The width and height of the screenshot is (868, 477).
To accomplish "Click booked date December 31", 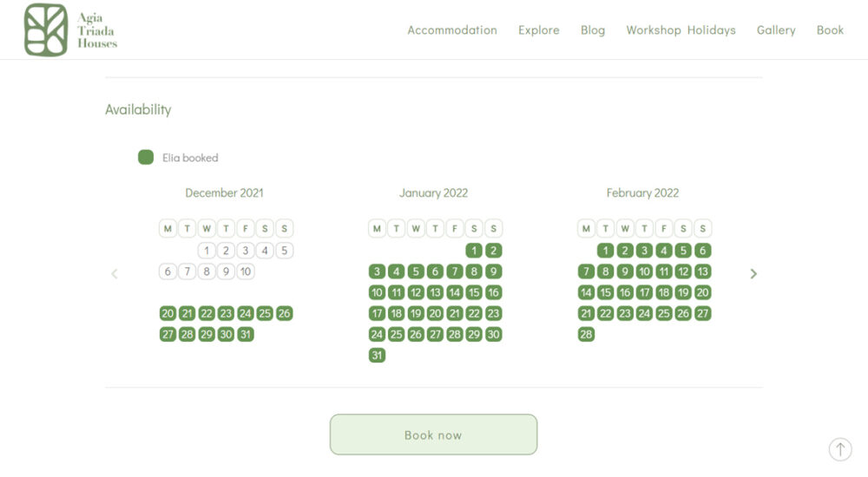I will tap(246, 334).
